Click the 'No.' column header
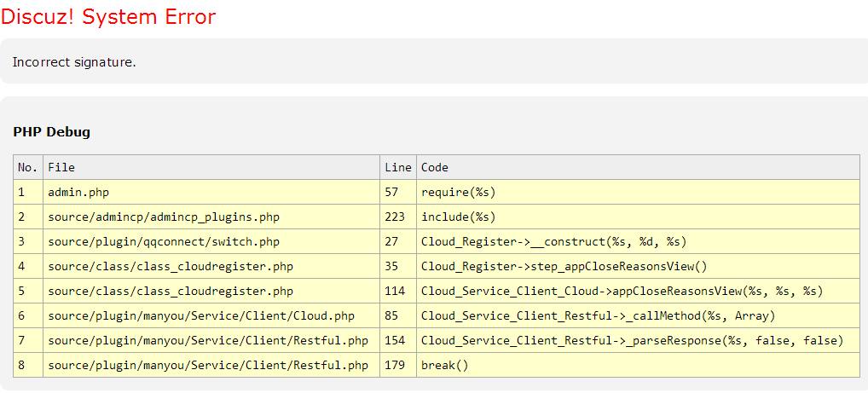Viewport: 868px width, 393px height. tap(27, 167)
